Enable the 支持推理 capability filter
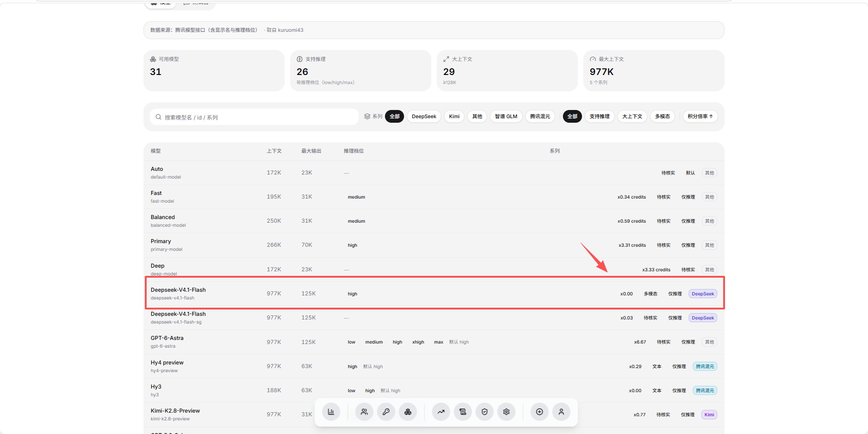The width and height of the screenshot is (868, 434). tap(600, 116)
